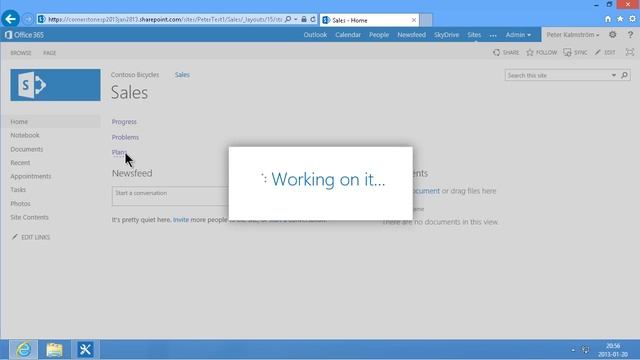Open Documents in the left navigation
The height and width of the screenshot is (360, 640).
coord(27,149)
